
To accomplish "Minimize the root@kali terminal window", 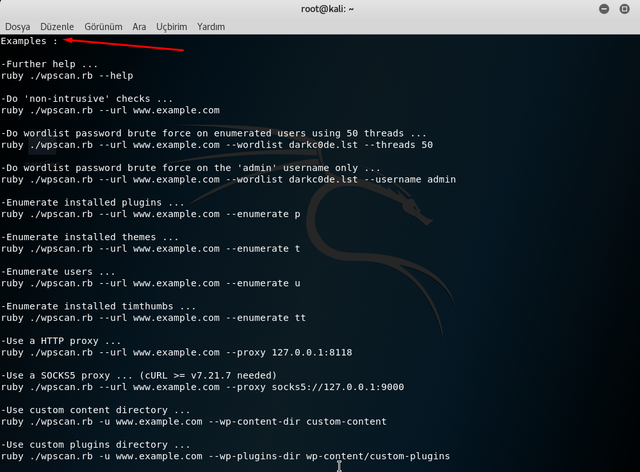I will point(604,9).
